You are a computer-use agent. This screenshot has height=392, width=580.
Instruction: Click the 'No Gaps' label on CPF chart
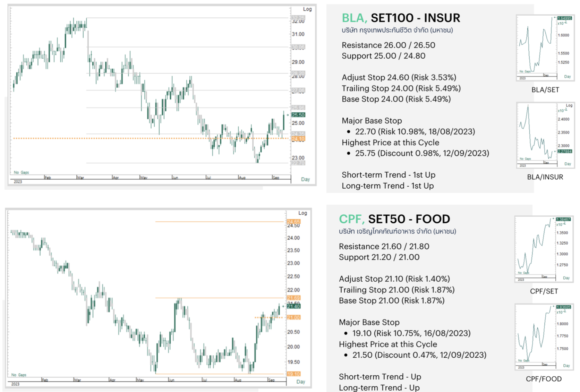[19, 375]
